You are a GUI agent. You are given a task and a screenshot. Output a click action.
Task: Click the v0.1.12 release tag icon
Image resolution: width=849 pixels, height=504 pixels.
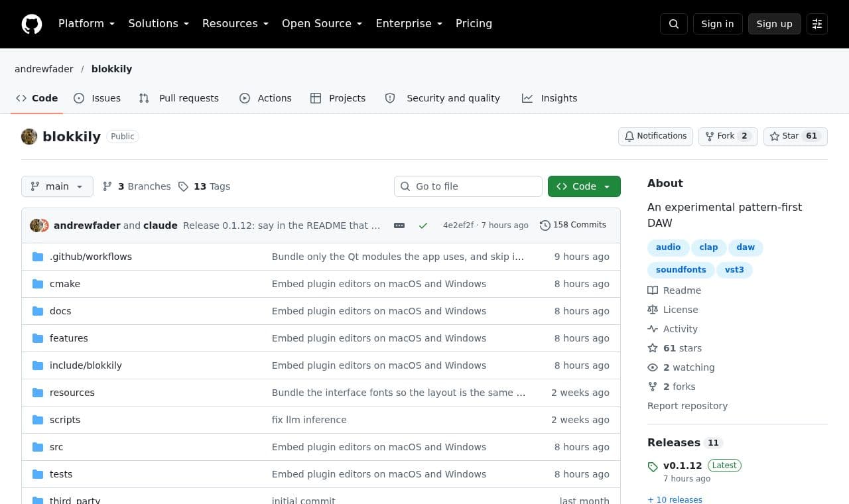click(653, 467)
